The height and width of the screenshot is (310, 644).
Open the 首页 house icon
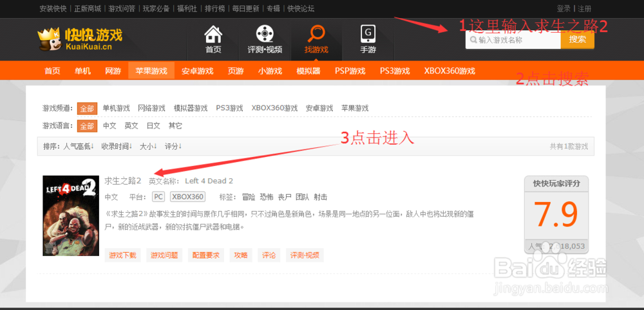(x=213, y=35)
